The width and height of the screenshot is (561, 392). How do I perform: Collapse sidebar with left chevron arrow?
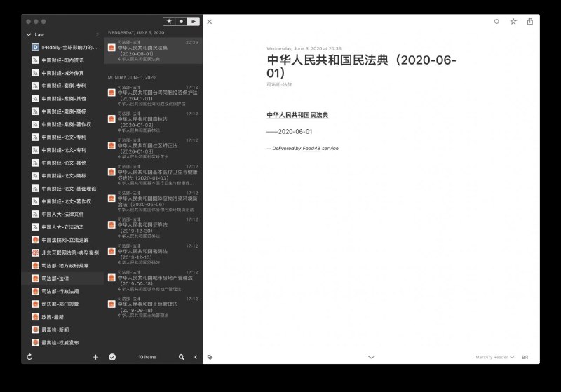coord(194,357)
